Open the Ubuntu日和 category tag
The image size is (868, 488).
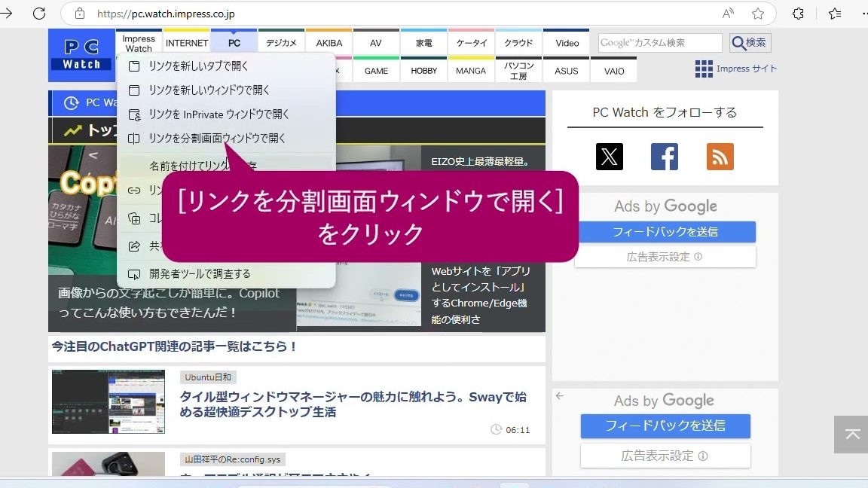coord(208,377)
